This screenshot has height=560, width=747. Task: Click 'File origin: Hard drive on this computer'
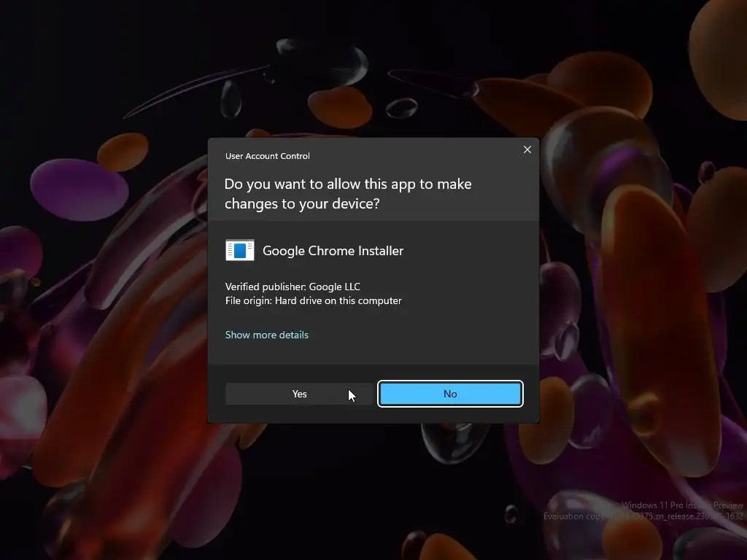313,300
